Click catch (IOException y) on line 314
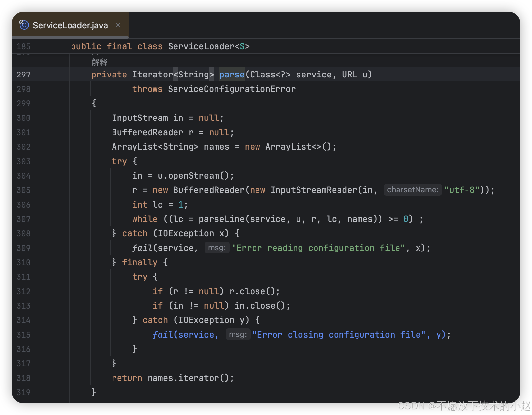 click(196, 320)
